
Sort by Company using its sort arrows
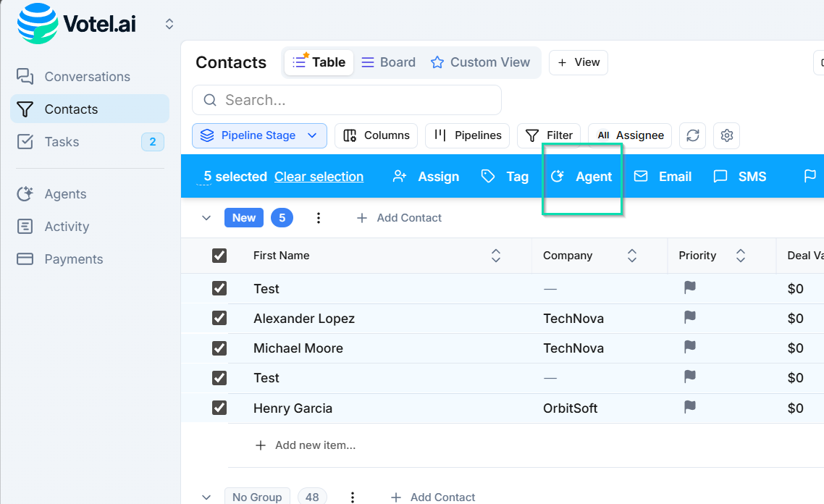(631, 255)
